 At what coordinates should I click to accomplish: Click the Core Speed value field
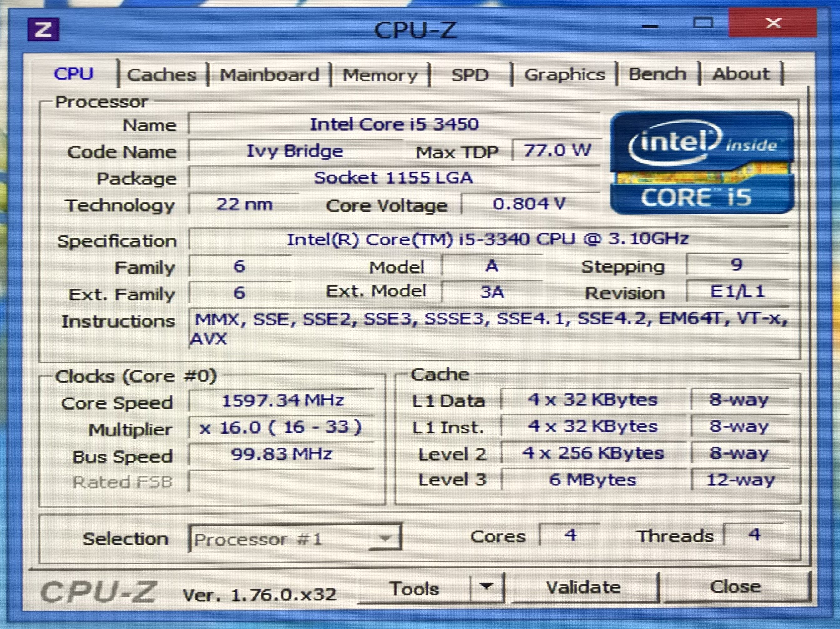pyautogui.click(x=282, y=400)
